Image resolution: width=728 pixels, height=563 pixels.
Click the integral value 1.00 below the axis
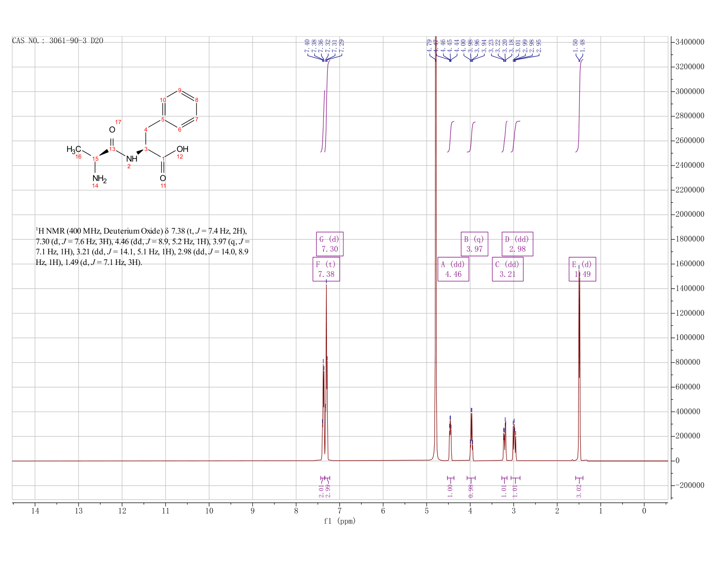(450, 491)
